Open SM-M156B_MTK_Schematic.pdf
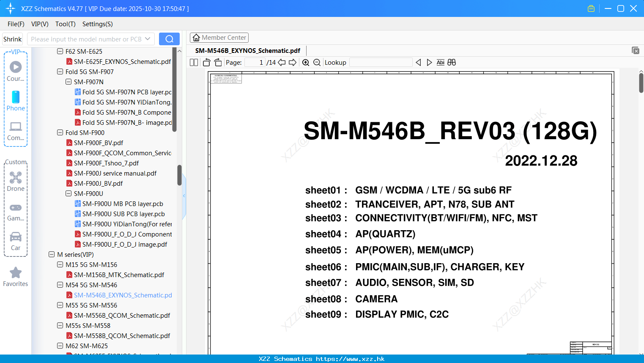The width and height of the screenshot is (644, 363). point(115,275)
